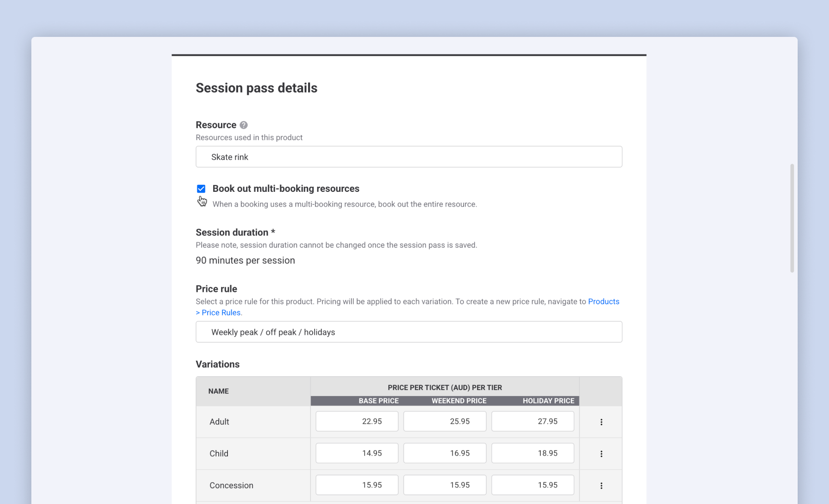The image size is (829, 504).
Task: Click the Concession base price field
Action: (x=357, y=485)
